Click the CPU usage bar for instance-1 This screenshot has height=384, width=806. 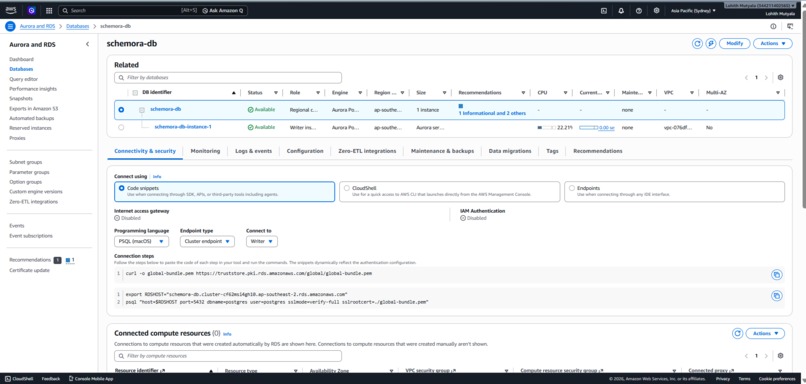click(x=546, y=127)
